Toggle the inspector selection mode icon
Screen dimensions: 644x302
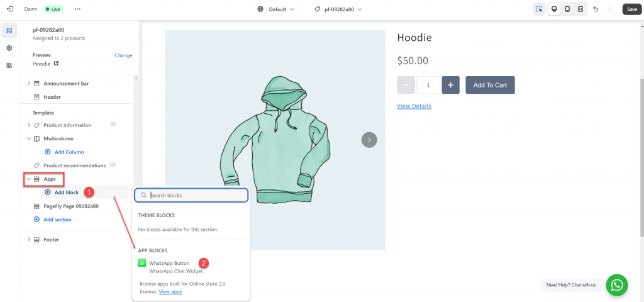[x=539, y=9]
